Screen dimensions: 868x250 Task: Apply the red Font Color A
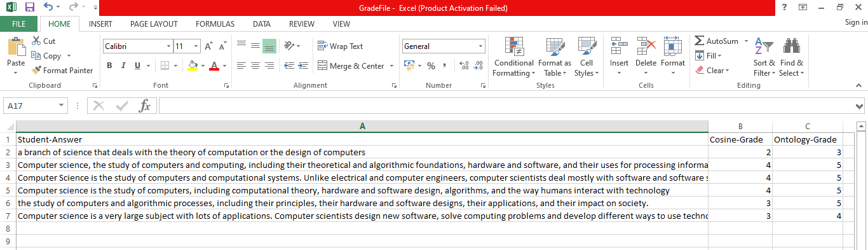[x=214, y=66]
